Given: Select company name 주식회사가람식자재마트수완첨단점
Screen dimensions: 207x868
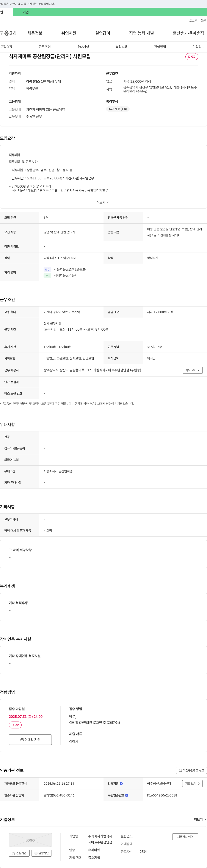Looking at the screenshot, I should (100, 839).
